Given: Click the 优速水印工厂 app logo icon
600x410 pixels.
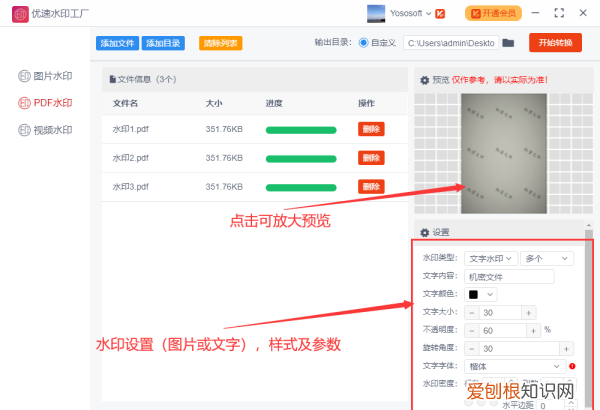Looking at the screenshot, I should click(x=20, y=14).
